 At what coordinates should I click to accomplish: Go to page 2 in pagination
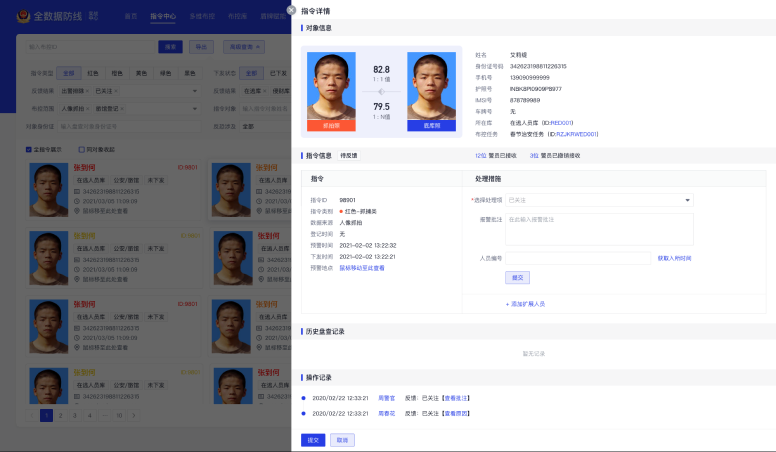point(60,415)
